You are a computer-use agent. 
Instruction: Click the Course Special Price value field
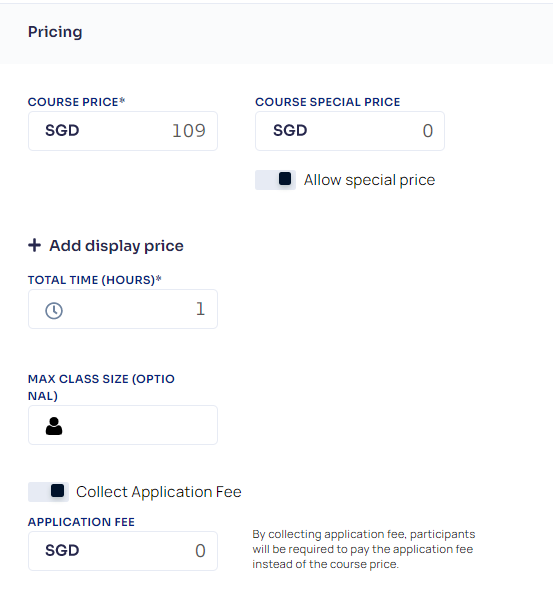coord(350,131)
